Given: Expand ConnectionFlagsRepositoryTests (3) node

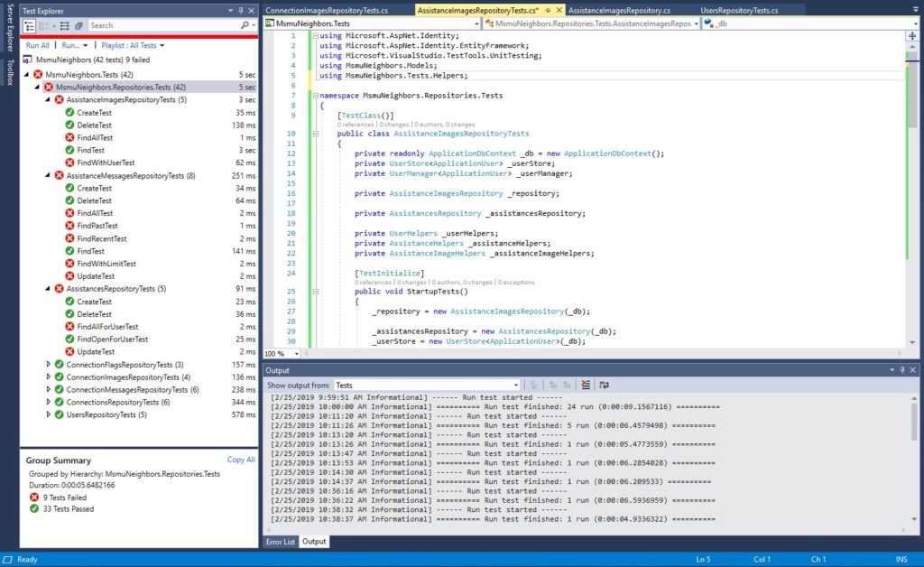Looking at the screenshot, I should point(48,364).
